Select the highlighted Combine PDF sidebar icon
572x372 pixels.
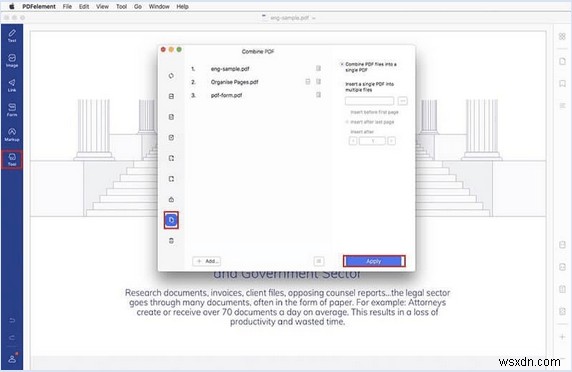pyautogui.click(x=171, y=220)
